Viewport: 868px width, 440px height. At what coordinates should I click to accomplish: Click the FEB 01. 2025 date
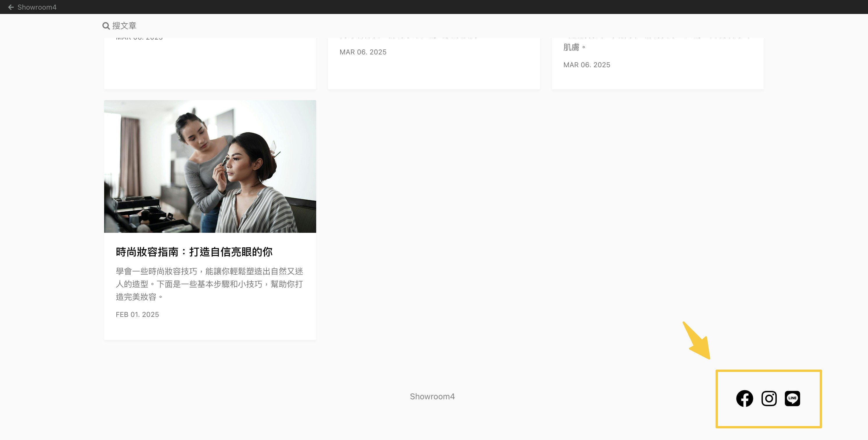click(137, 315)
